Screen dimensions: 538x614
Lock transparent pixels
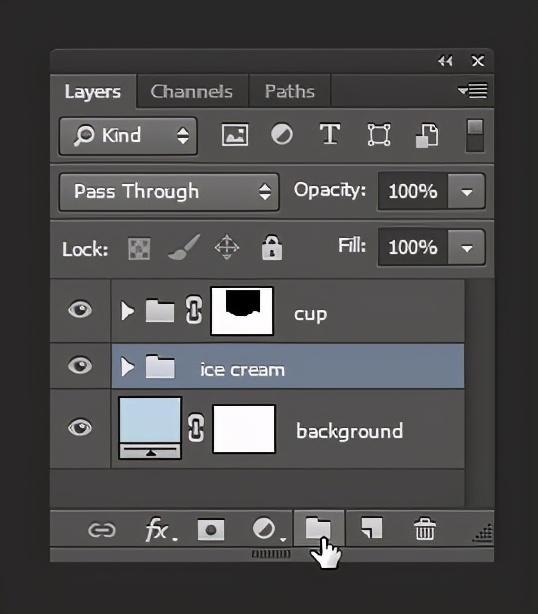coord(139,248)
